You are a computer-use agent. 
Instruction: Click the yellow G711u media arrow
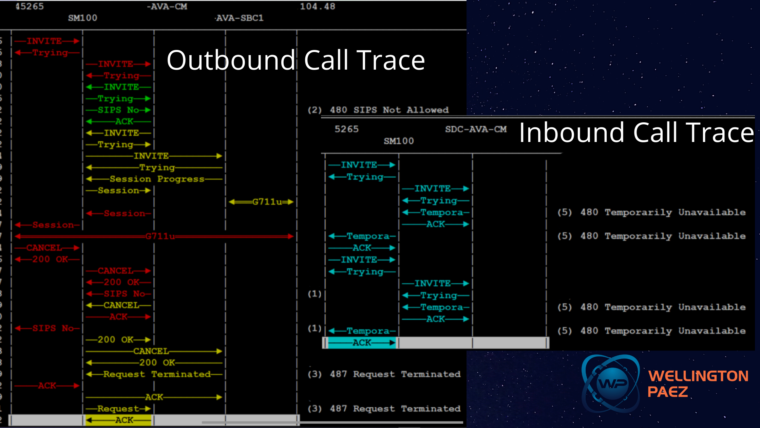(x=261, y=202)
